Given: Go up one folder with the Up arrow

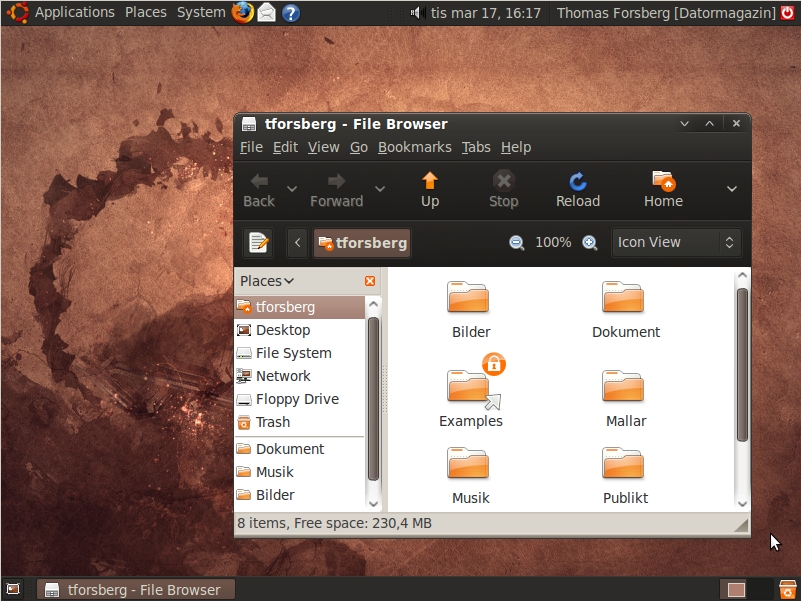Looking at the screenshot, I should click(430, 190).
